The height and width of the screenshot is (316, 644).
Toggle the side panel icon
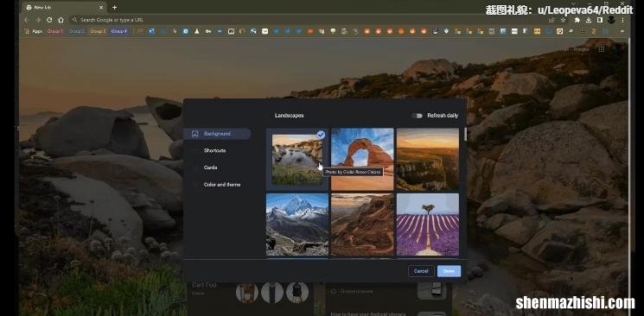coord(600,20)
